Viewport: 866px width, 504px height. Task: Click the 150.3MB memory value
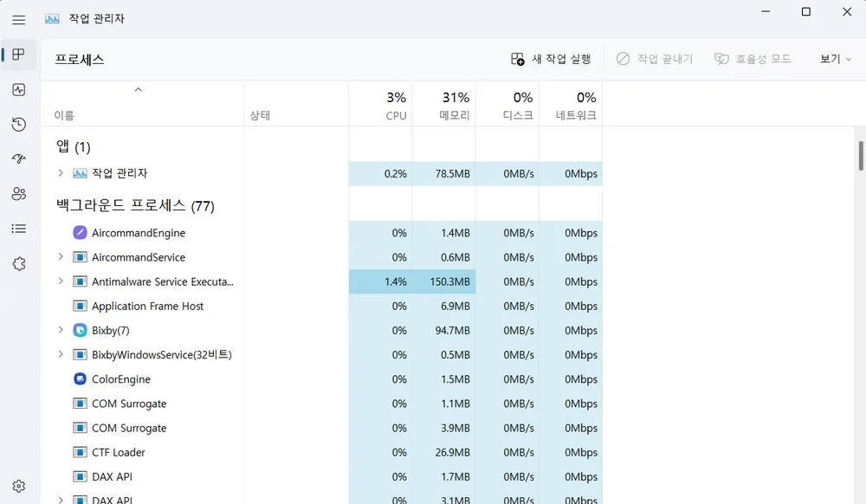point(450,281)
